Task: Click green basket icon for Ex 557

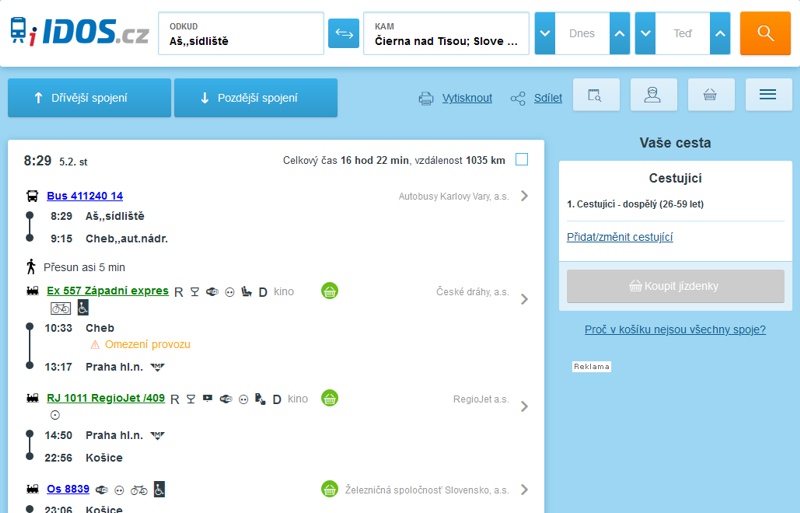Action: pos(329,291)
